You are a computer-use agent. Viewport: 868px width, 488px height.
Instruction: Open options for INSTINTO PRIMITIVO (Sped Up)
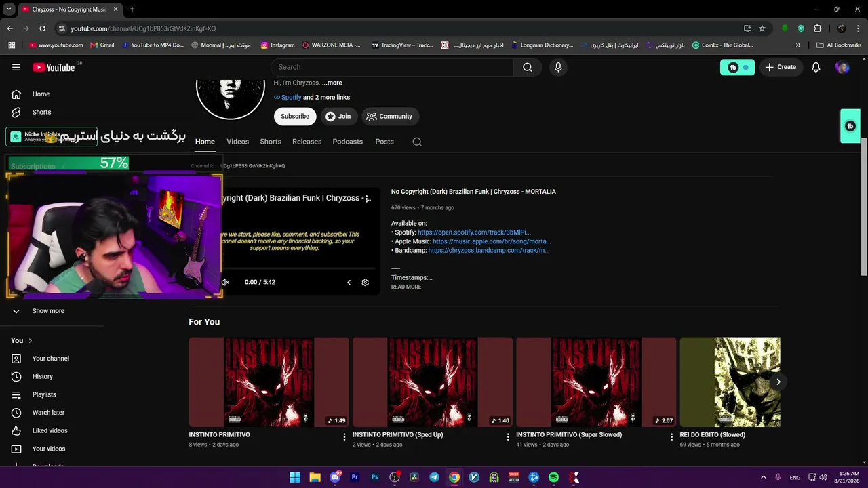pyautogui.click(x=508, y=437)
